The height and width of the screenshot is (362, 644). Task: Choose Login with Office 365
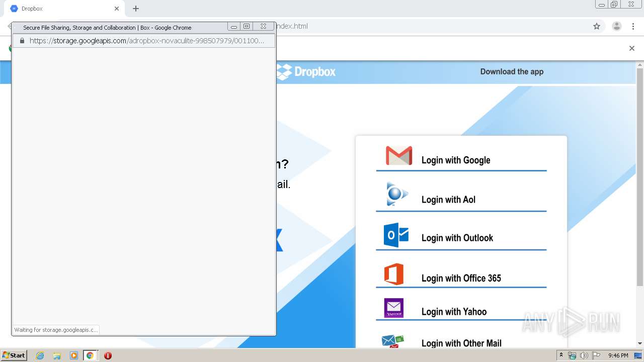(461, 278)
